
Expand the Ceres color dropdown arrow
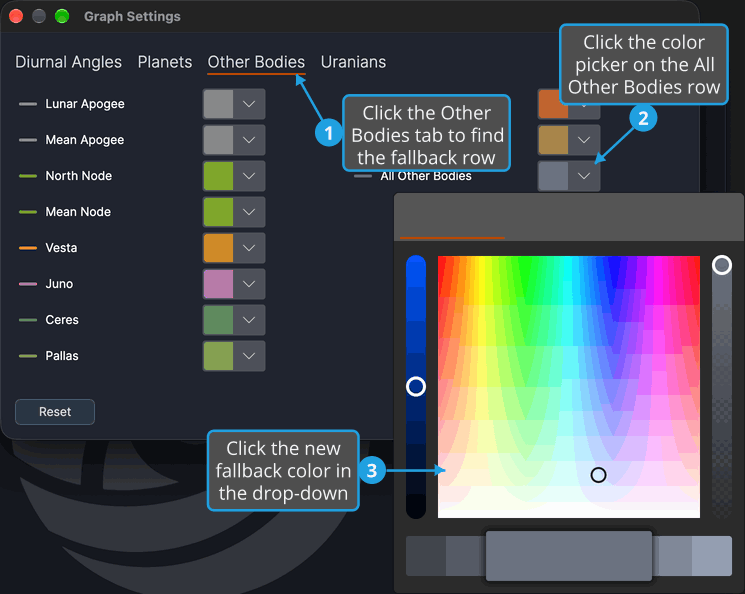click(249, 320)
